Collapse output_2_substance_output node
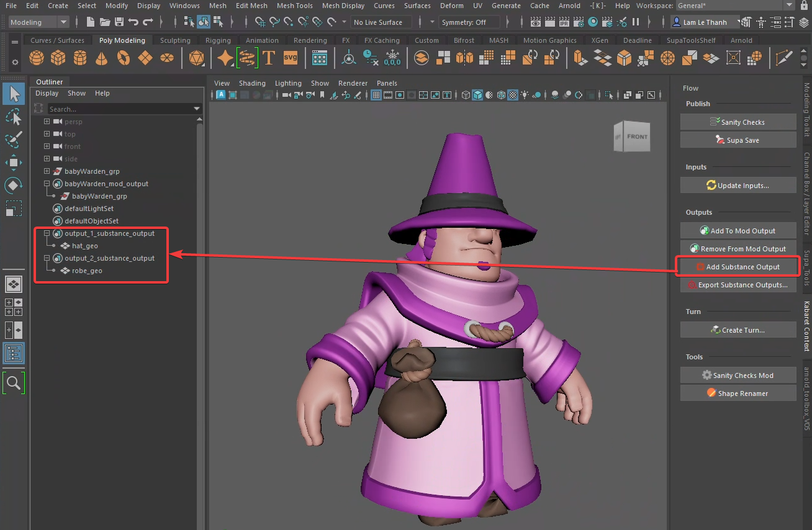The image size is (812, 530). (47, 258)
